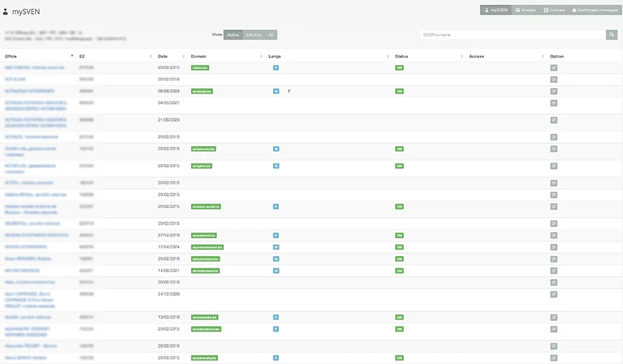Viewport: 623px width, 364px height.
Task: Edit the row dated 24/12/2020
Action: point(554,295)
